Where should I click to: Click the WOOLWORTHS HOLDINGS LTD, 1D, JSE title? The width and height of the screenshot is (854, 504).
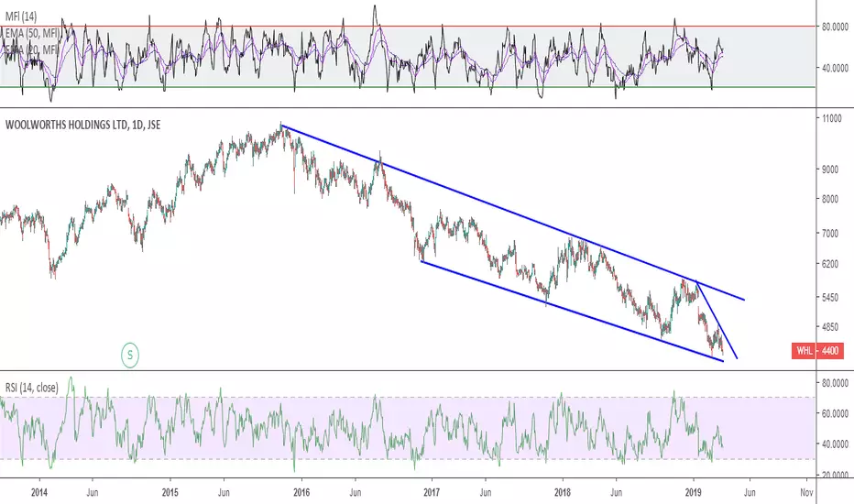tap(82, 125)
